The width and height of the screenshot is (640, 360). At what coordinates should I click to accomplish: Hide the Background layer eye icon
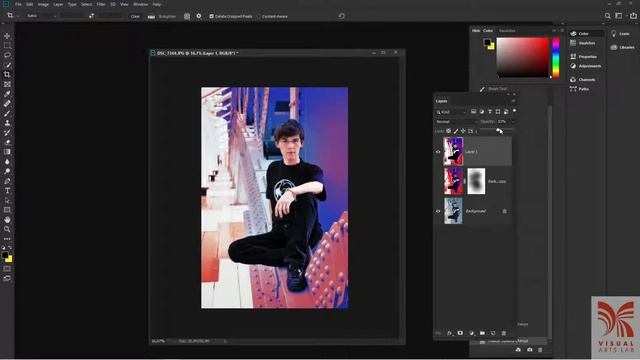[x=438, y=211]
